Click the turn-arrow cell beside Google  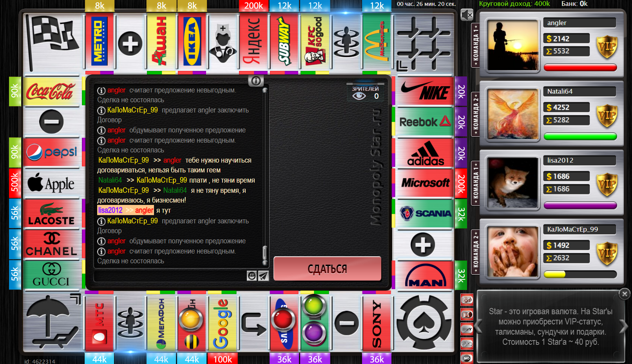pyautogui.click(x=254, y=323)
